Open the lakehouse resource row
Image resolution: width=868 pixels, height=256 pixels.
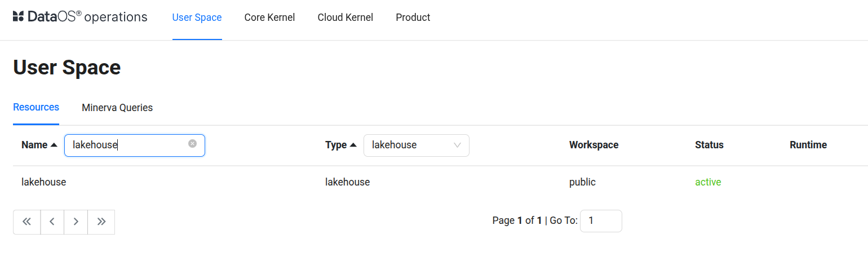(44, 182)
